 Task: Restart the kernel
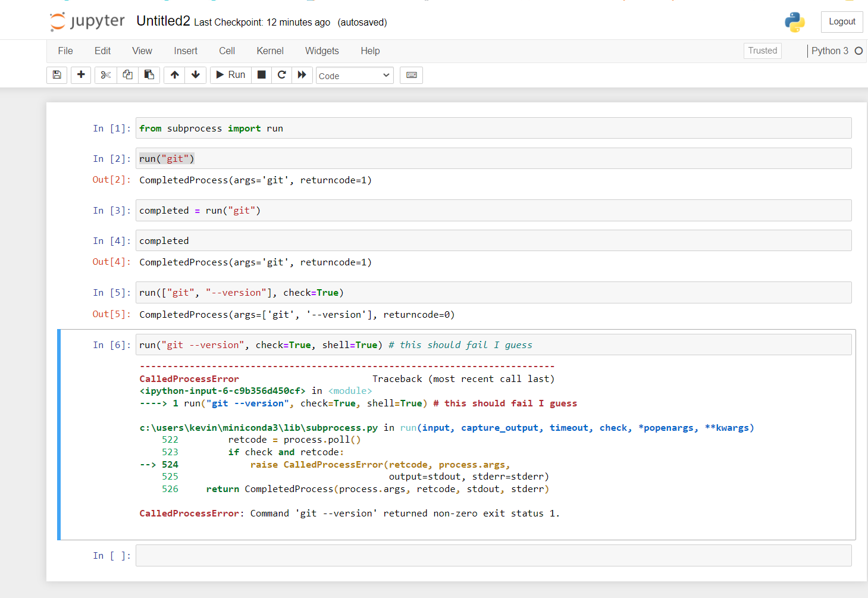(281, 75)
